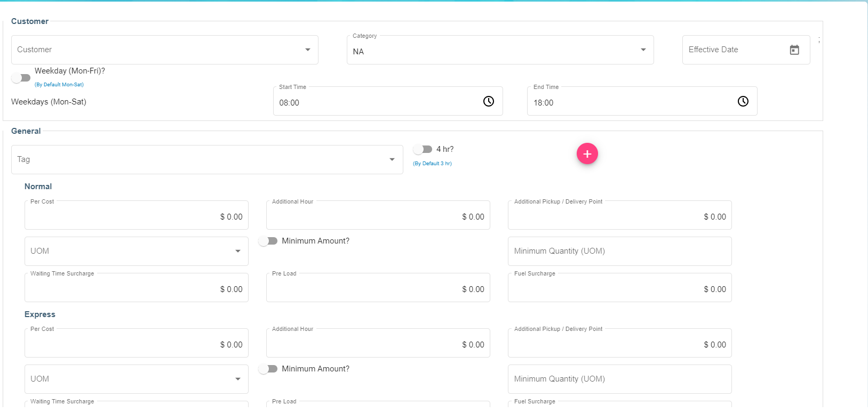This screenshot has width=868, height=413.
Task: Turn on Minimum Amount in Express section
Action: point(268,369)
